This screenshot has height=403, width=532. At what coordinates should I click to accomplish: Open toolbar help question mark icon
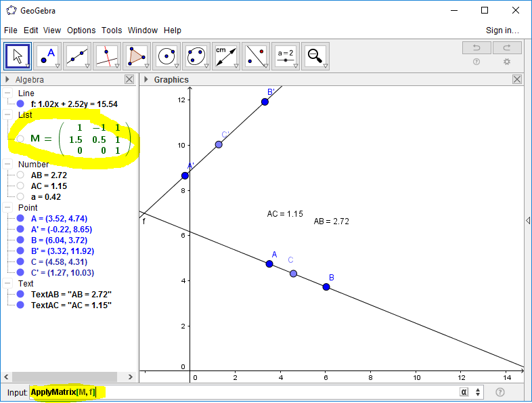[476, 62]
